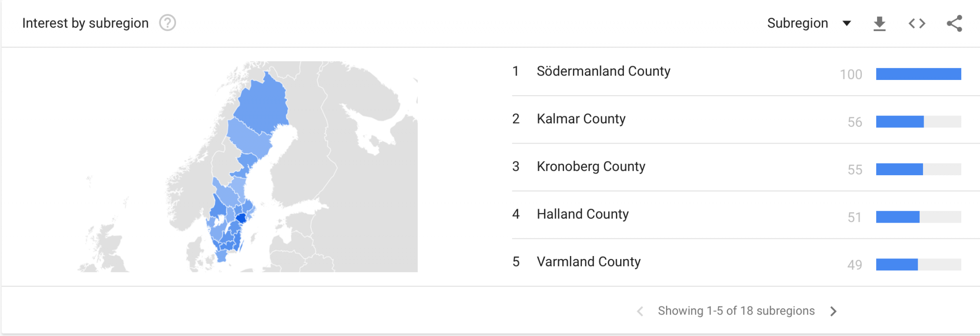The height and width of the screenshot is (336, 980).
Task: Click the help question mark icon
Action: (167, 23)
